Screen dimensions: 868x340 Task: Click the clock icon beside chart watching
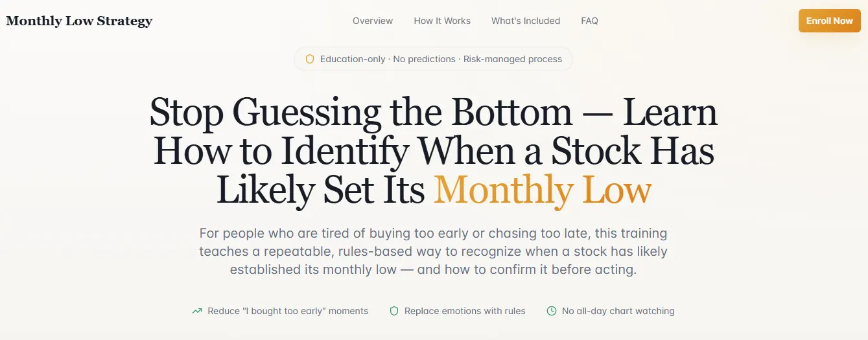(x=552, y=312)
